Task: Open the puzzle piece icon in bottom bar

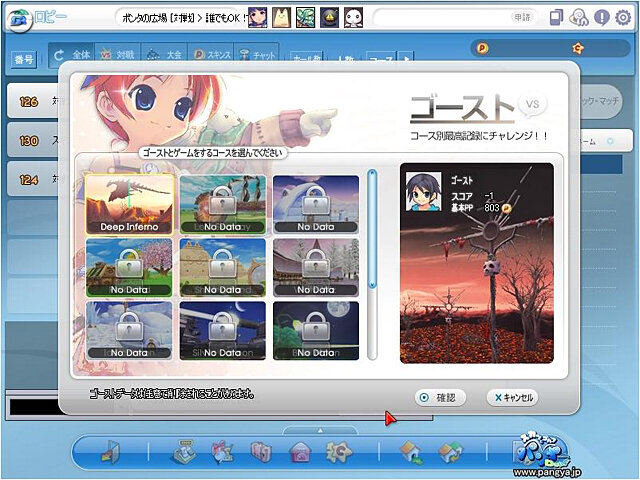Action: pos(339,452)
